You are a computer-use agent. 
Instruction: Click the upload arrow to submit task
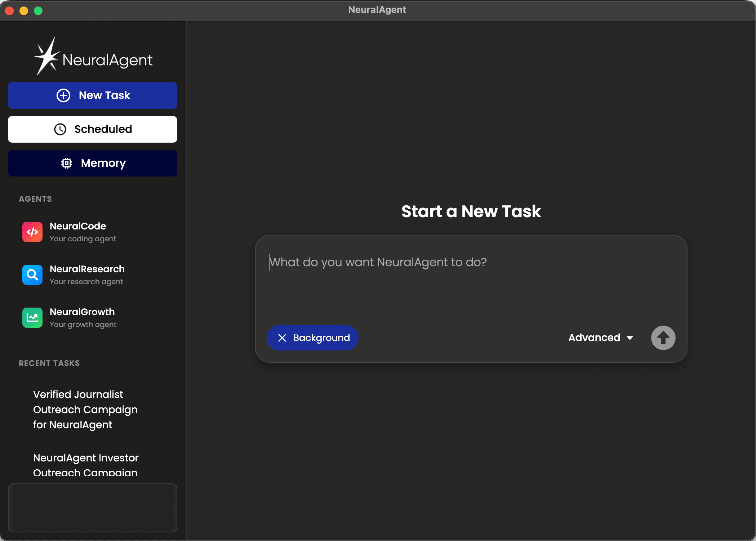(x=663, y=338)
